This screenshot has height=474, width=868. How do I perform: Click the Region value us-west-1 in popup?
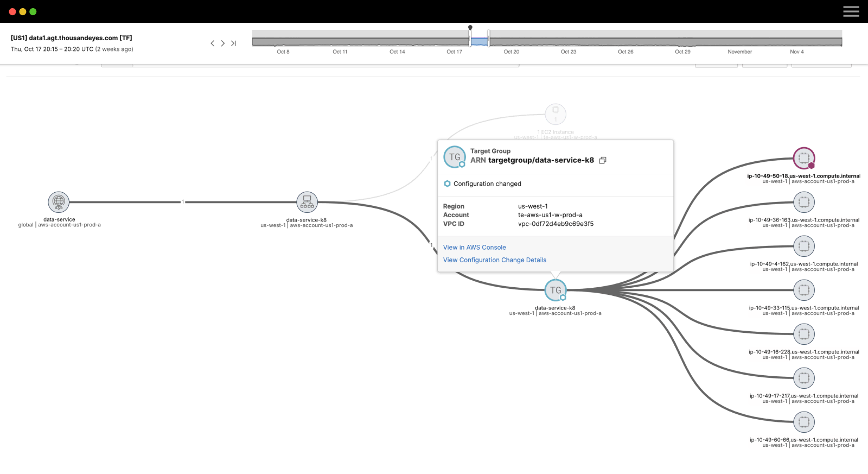(x=533, y=206)
